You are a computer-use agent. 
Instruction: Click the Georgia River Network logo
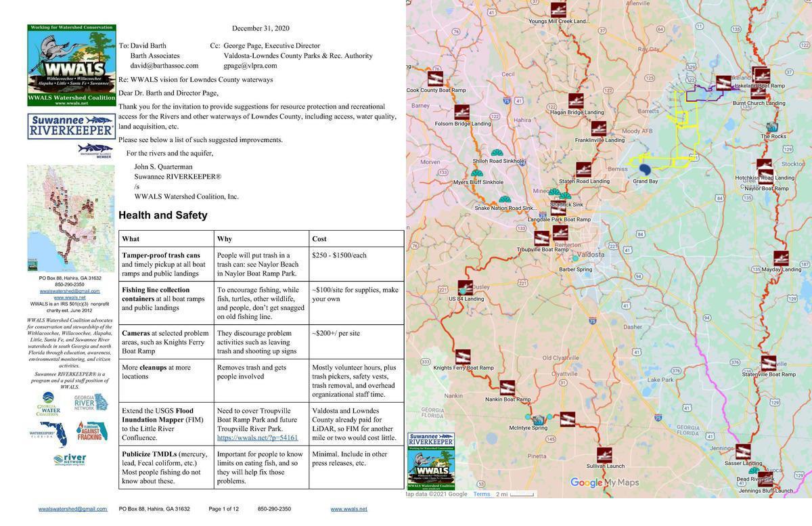(x=91, y=403)
